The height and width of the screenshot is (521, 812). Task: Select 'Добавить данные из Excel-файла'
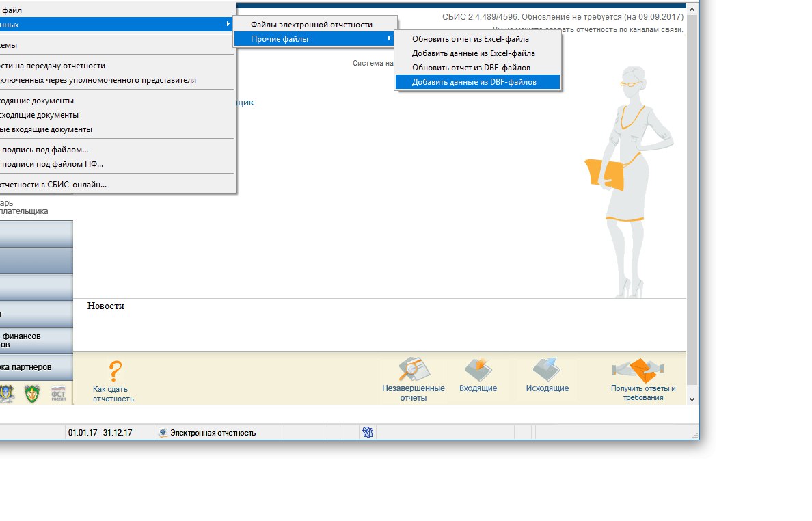click(x=478, y=53)
